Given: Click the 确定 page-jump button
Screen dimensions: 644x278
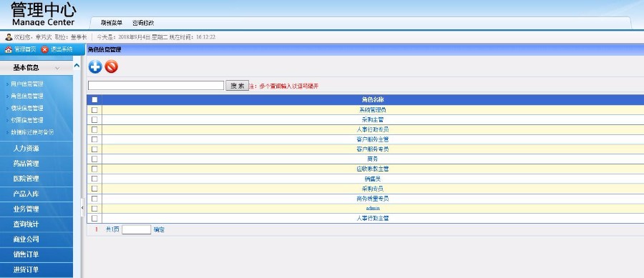Looking at the screenshot, I should (x=159, y=229).
